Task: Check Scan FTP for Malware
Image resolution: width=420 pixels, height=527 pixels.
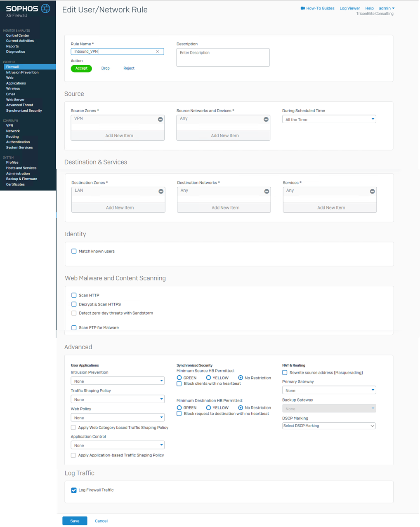Action: point(74,328)
